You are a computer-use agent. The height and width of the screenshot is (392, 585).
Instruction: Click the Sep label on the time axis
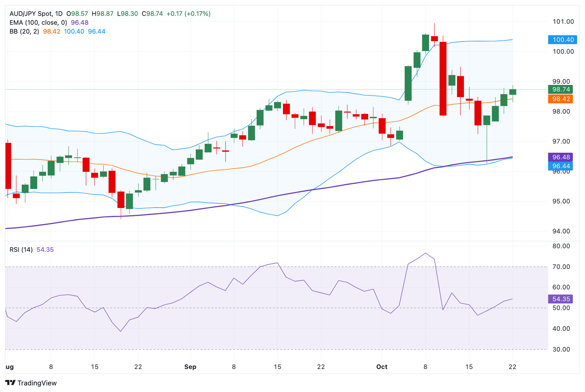point(190,367)
